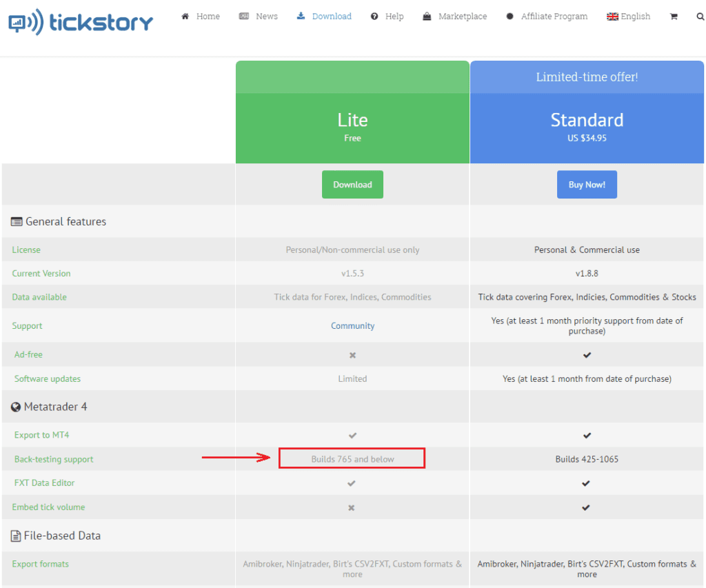This screenshot has height=588, width=706.
Task: Open the shopping cart
Action: tap(674, 17)
